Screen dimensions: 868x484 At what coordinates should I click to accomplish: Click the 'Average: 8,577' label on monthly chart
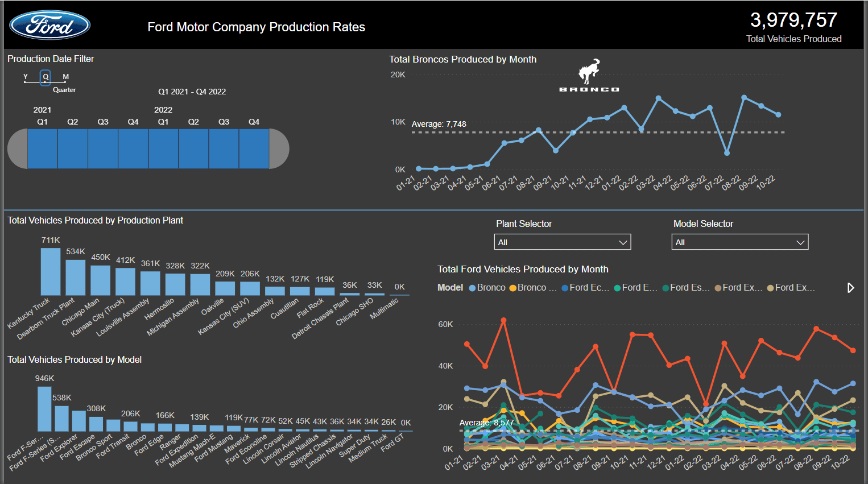tap(486, 423)
